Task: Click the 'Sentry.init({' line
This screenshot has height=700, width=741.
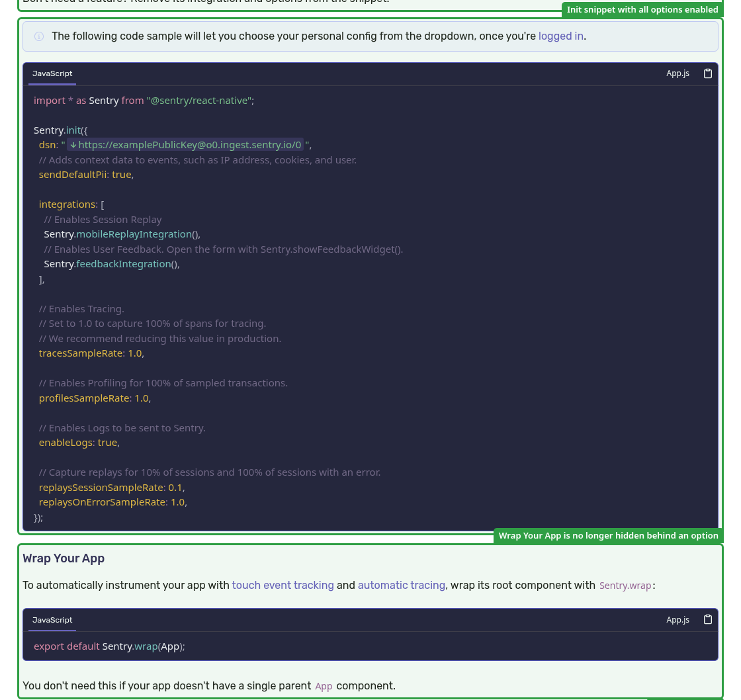Action: point(60,130)
